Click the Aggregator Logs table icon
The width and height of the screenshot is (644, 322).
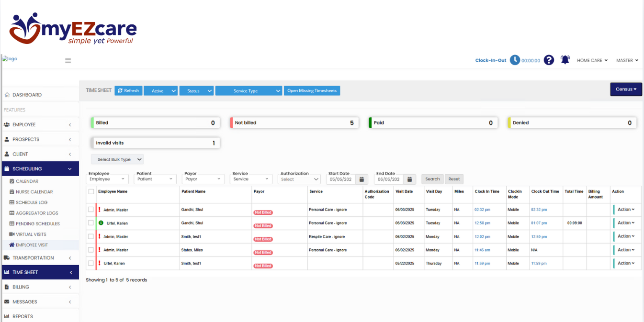tap(12, 213)
